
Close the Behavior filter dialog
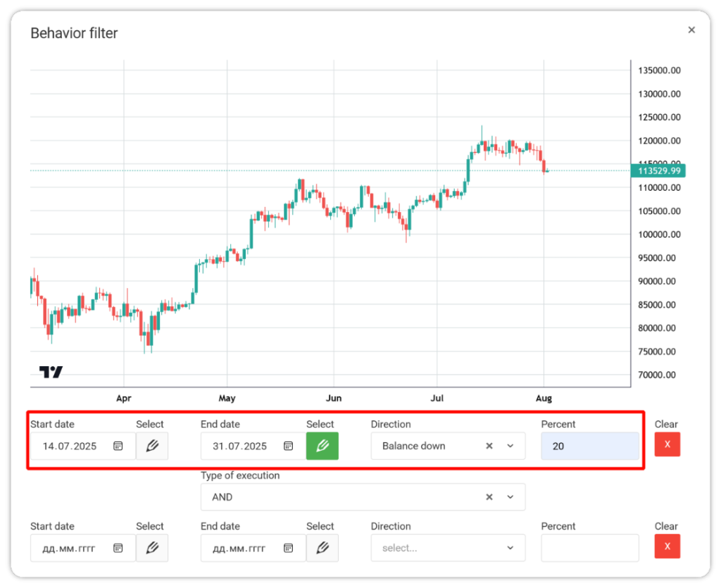coord(691,30)
